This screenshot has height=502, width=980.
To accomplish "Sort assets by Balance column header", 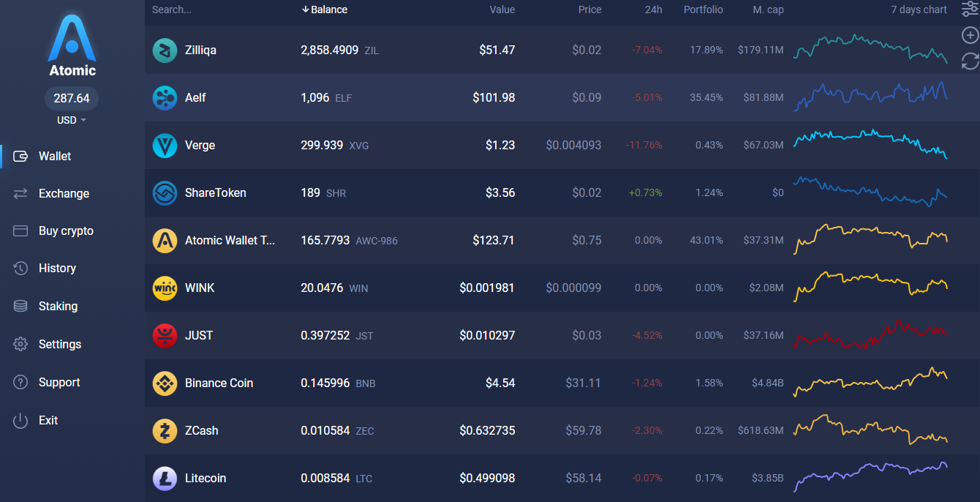I will click(x=325, y=10).
